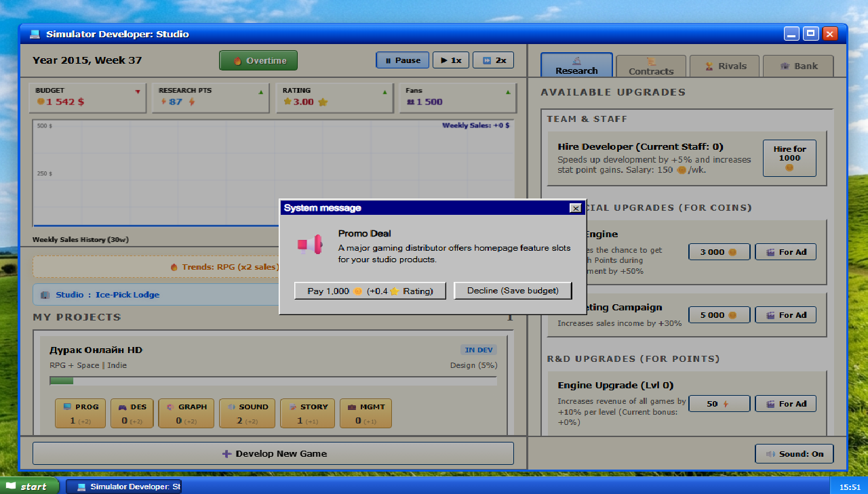
Task: Click the studio building icon
Action: point(45,295)
